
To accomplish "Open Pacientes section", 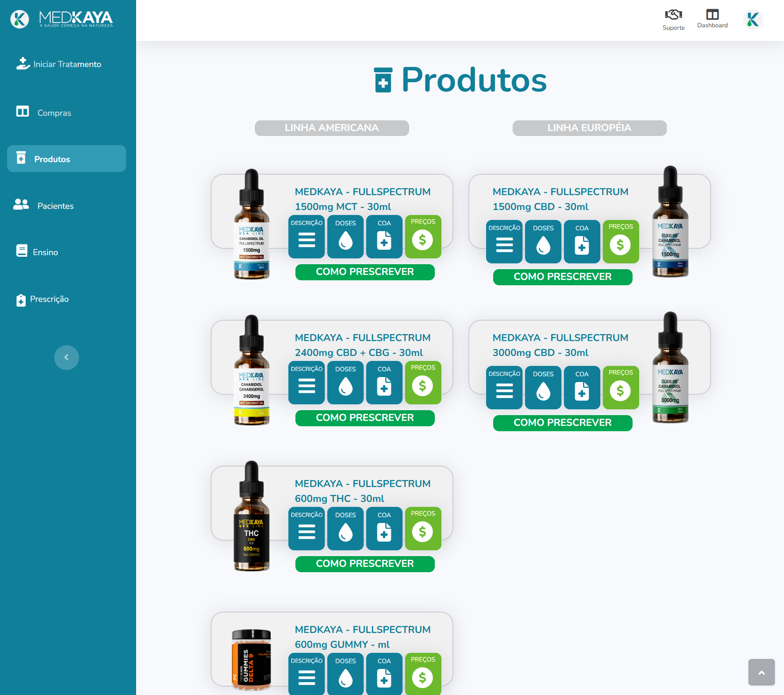I will [x=43, y=205].
